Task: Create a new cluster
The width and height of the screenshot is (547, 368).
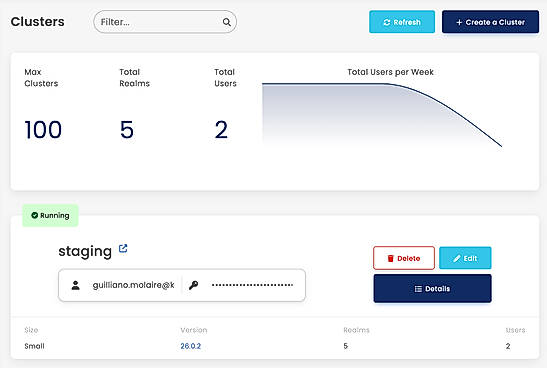Action: tap(490, 22)
